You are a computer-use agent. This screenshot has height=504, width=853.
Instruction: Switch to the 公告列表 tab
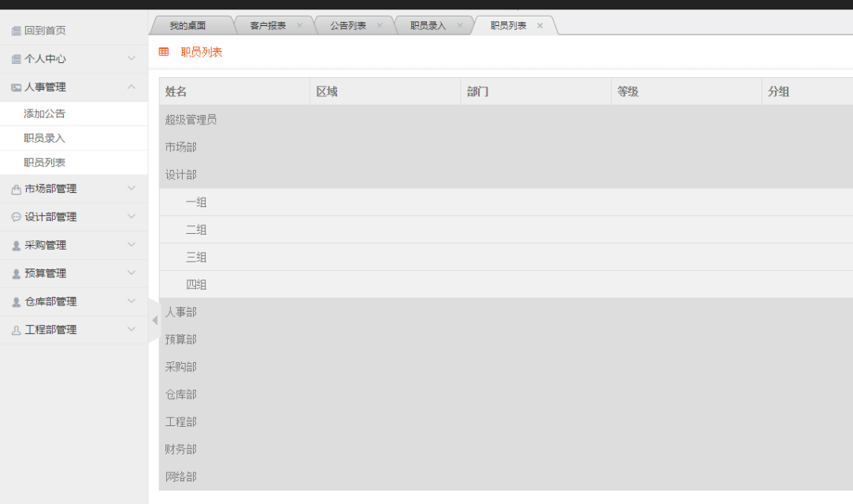(x=348, y=26)
